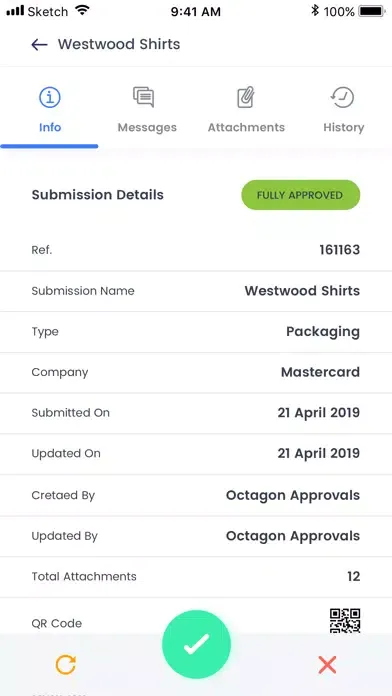This screenshot has height=696, width=392.
Task: Tap the Bluetooth icon in status bar
Action: (315, 11)
